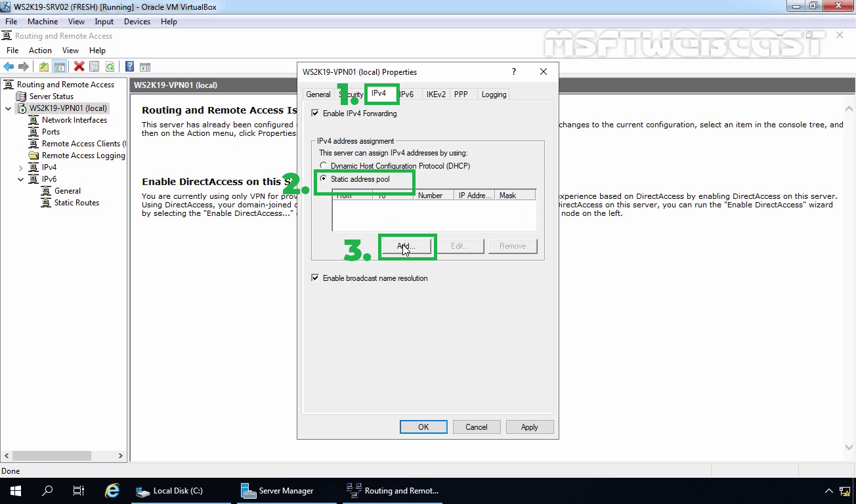The width and height of the screenshot is (856, 504).
Task: Switch to the PPP tab
Action: pyautogui.click(x=461, y=94)
